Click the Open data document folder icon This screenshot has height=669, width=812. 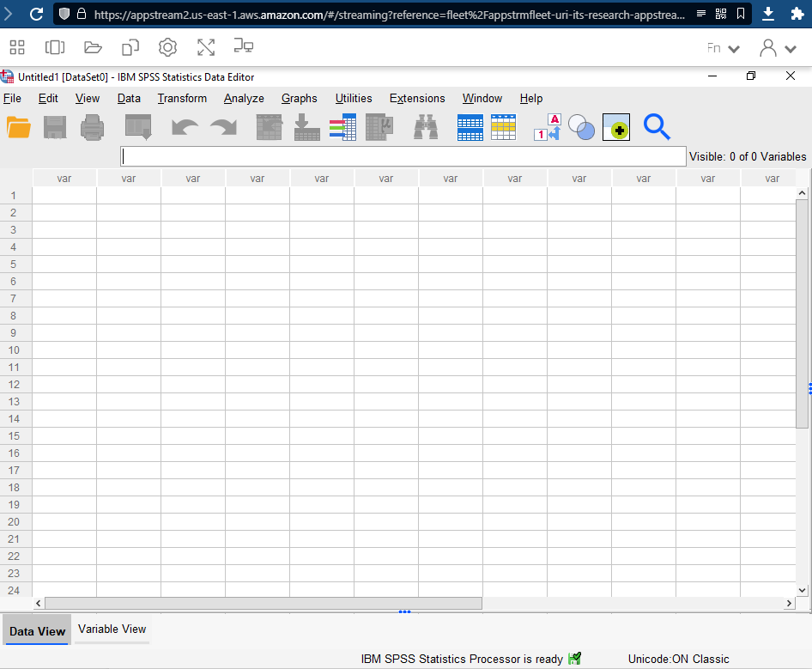click(18, 128)
